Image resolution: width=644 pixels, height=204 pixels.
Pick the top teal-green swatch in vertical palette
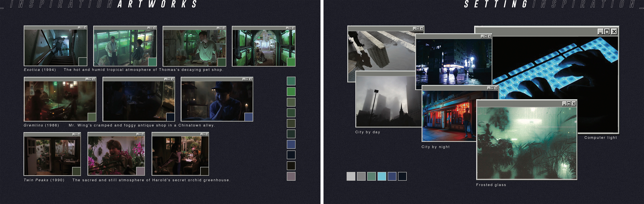pyautogui.click(x=291, y=81)
